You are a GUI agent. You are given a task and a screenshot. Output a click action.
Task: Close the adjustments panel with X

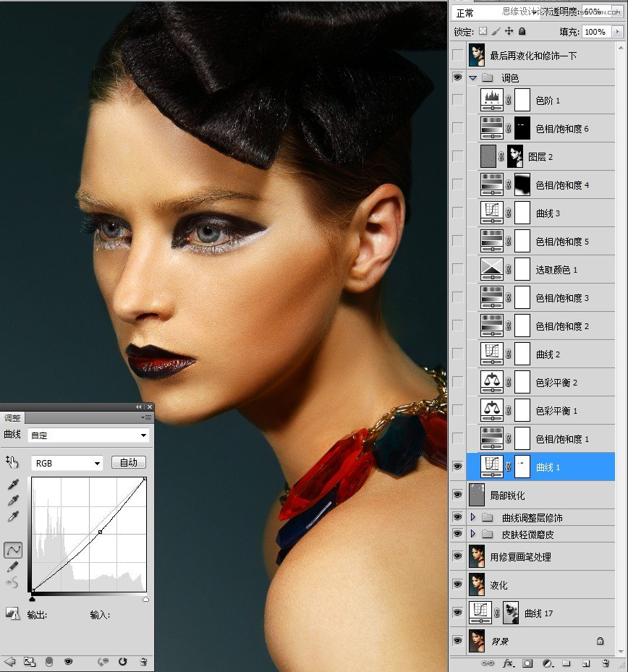coord(149,407)
